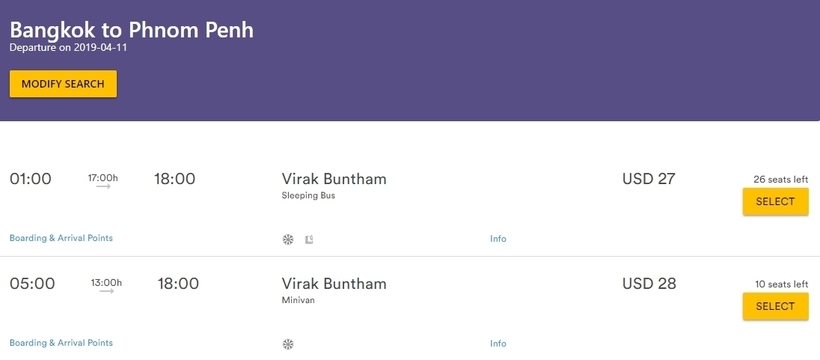Click Virak Buntham operator name on Sleeping Bus
This screenshot has height=360, width=820.
(x=334, y=179)
